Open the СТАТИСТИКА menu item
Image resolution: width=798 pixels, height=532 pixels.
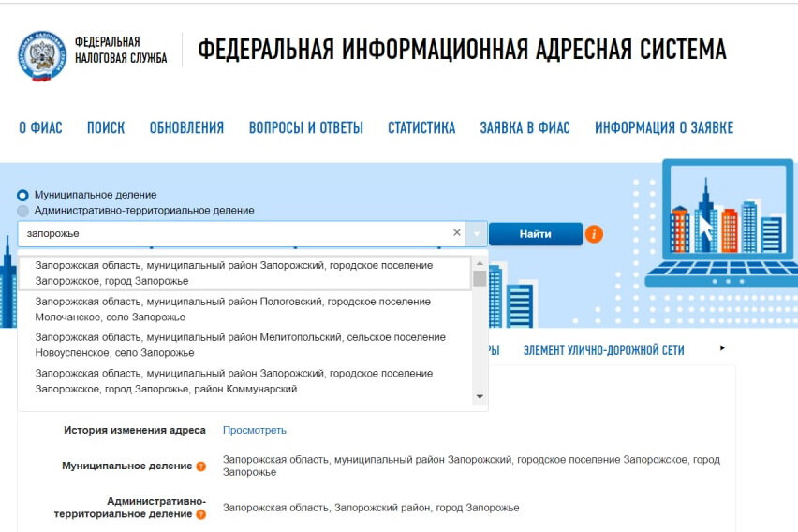(x=421, y=127)
